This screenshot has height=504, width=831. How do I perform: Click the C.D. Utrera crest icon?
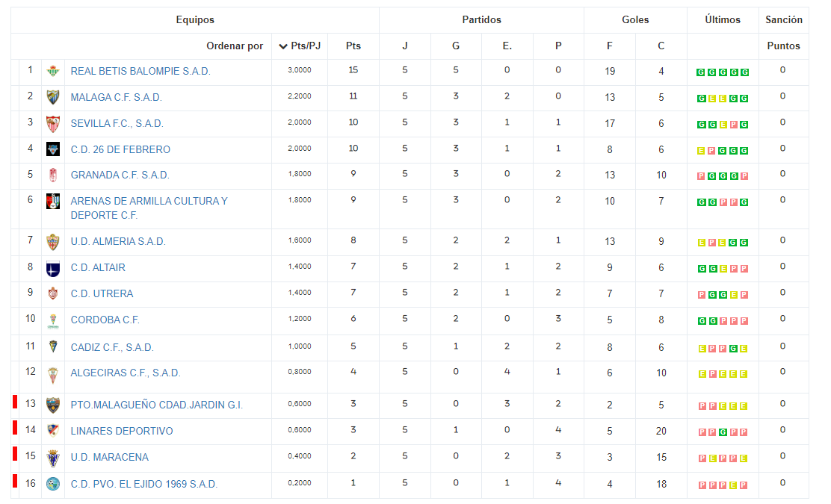pos(53,293)
